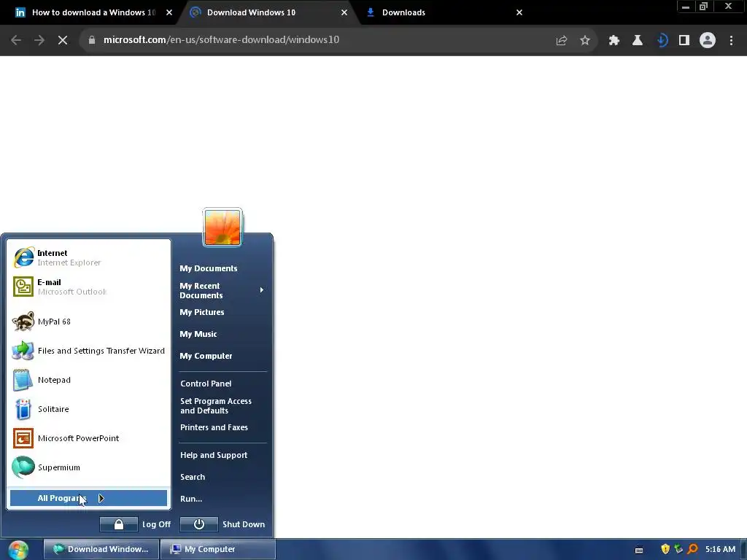747x560 pixels.
Task: Close the LinkedIn How to download tab
Action: (169, 12)
